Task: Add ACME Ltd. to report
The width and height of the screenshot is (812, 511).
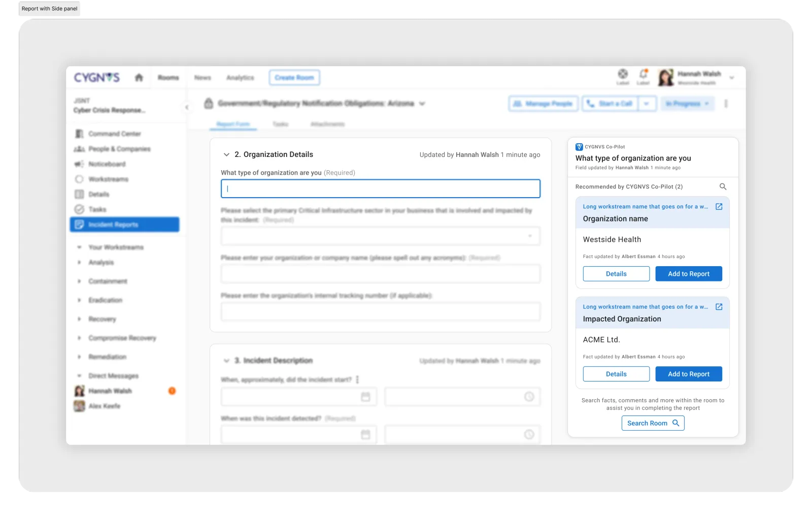Action: 689,374
